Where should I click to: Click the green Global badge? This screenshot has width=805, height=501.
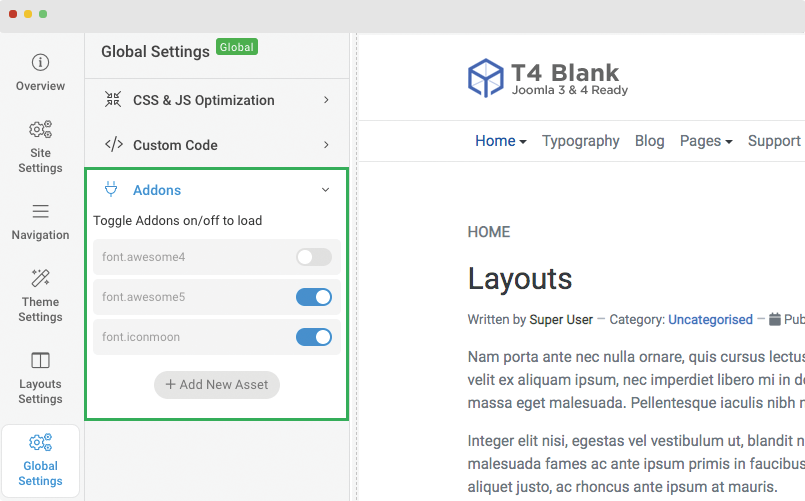237,47
